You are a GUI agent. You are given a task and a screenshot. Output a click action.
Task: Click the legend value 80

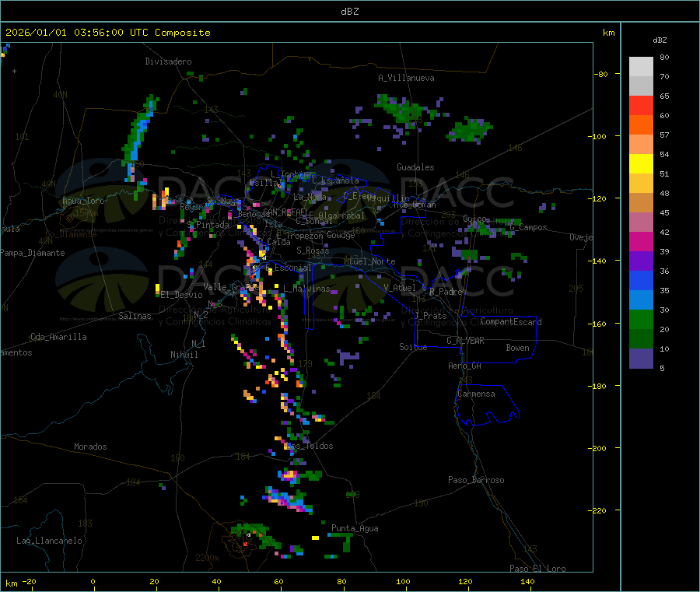point(665,58)
